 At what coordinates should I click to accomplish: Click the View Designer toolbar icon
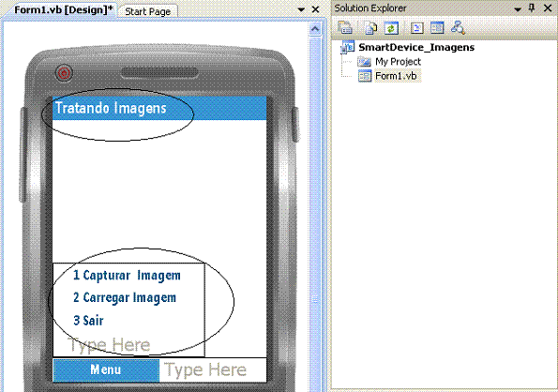[x=437, y=28]
